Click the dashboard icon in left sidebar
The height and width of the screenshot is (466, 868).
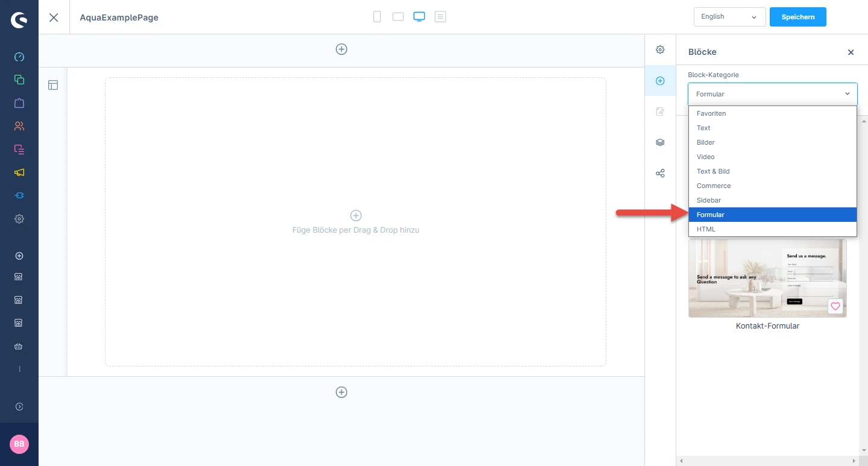pos(19,57)
